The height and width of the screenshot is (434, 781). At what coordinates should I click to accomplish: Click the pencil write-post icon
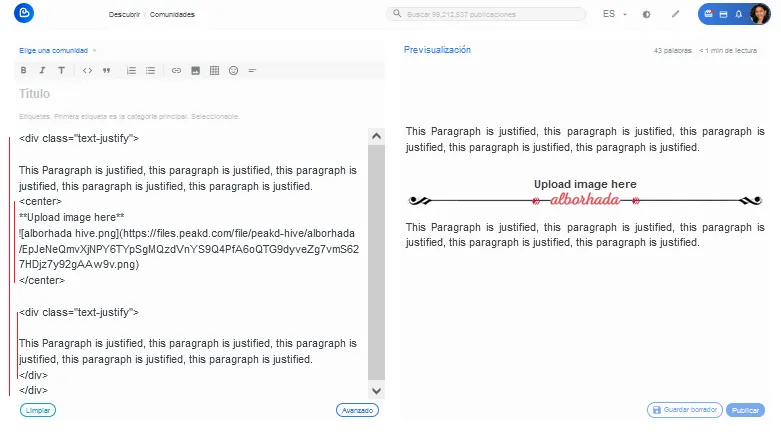point(675,14)
